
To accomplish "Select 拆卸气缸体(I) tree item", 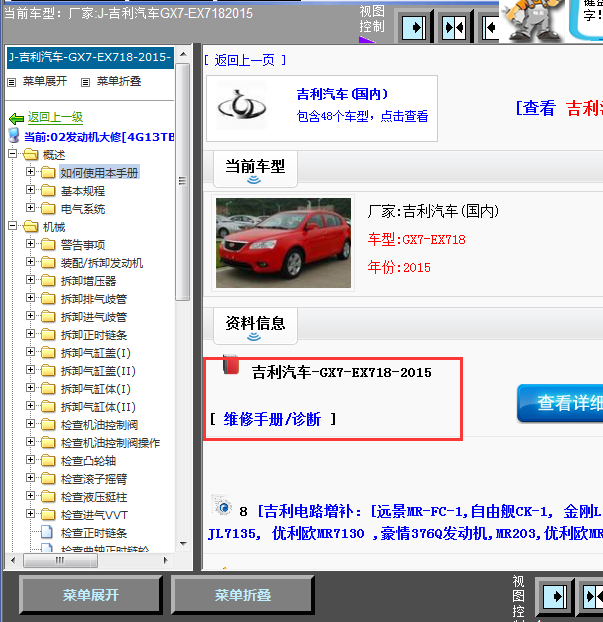I will tap(96, 389).
